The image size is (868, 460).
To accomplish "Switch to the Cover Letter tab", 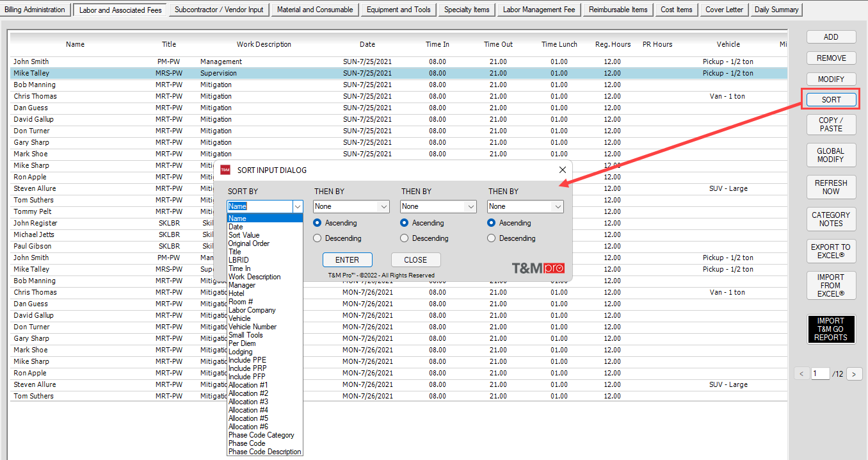I will point(725,10).
